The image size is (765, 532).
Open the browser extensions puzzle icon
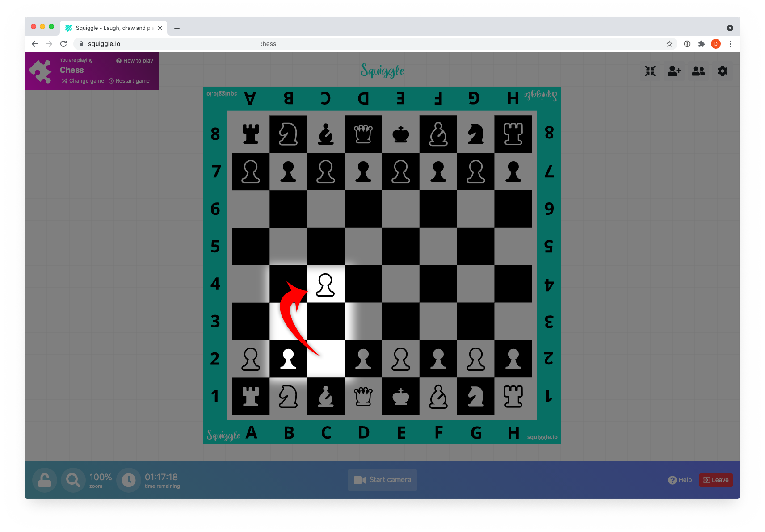point(702,44)
